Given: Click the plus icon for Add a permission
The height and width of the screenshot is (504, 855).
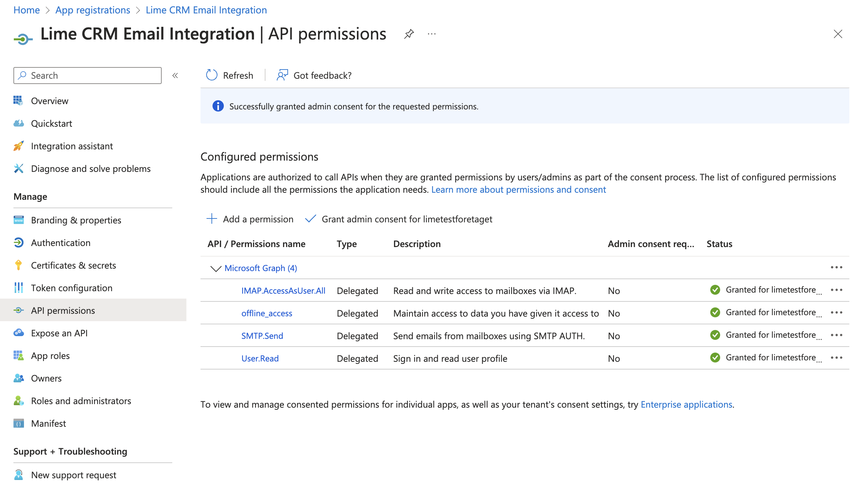Looking at the screenshot, I should point(212,219).
